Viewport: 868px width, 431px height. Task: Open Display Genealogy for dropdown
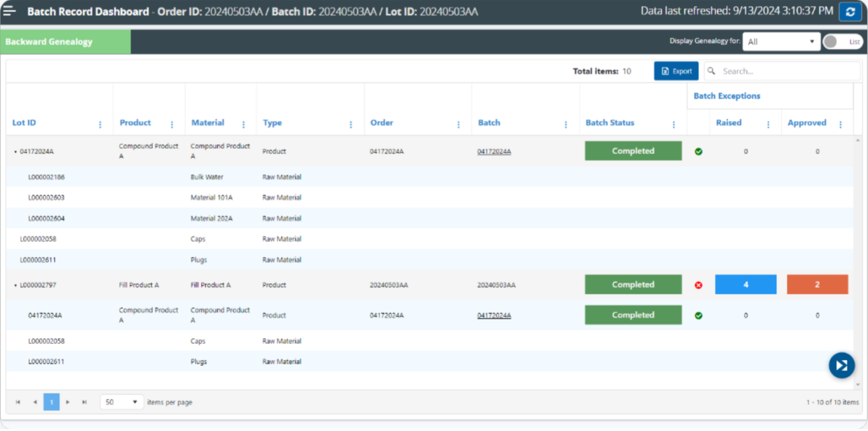click(x=781, y=42)
